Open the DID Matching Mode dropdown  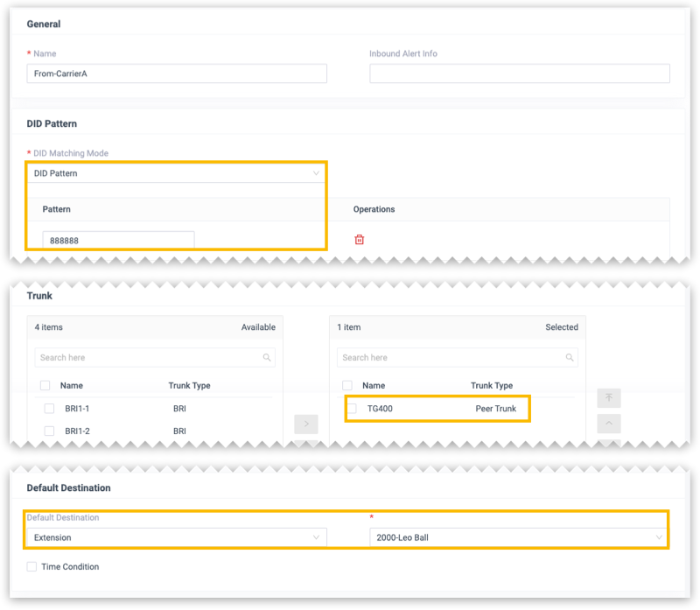click(x=176, y=173)
